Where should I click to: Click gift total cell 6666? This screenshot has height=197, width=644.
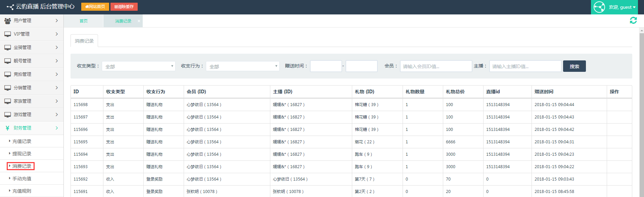click(451, 142)
